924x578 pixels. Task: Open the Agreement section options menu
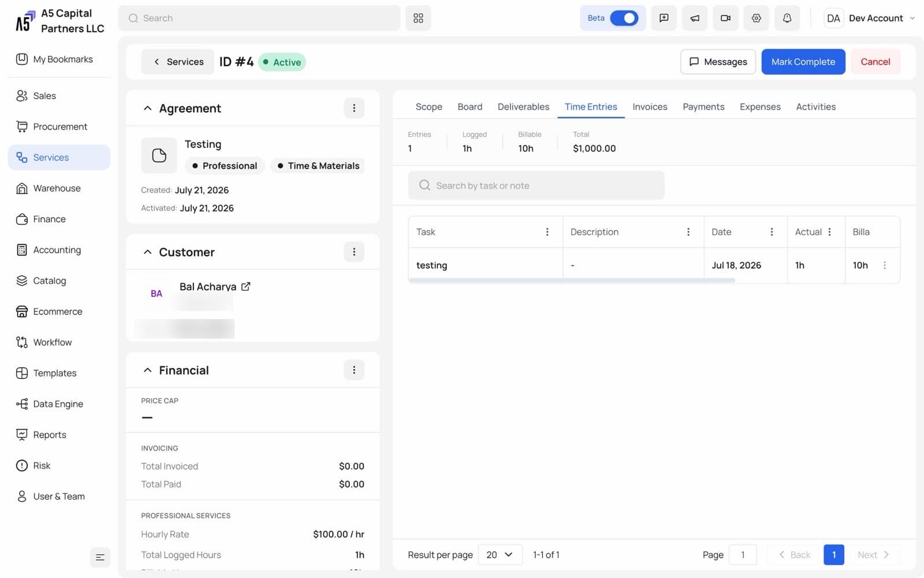(354, 108)
